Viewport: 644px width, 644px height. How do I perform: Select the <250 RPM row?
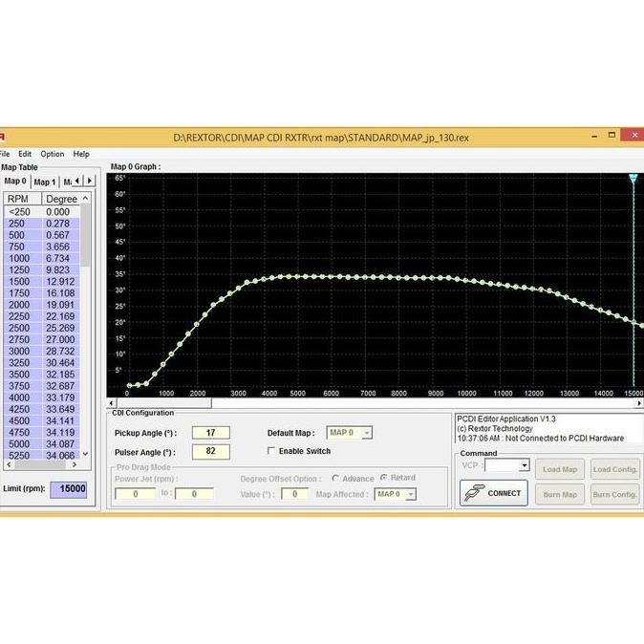click(x=42, y=212)
